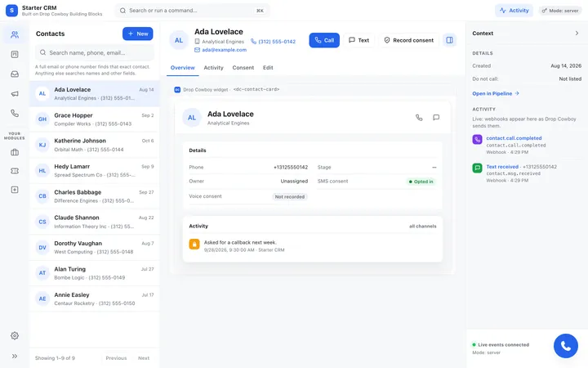Open the Calls phone icon in the sidebar
588x368 pixels.
[15, 113]
